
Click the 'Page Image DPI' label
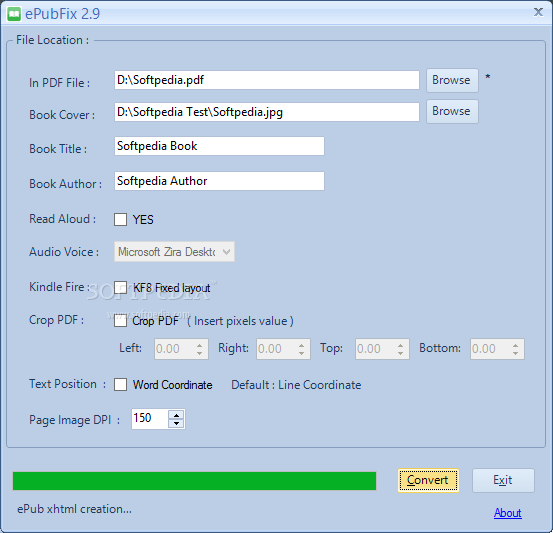pos(70,420)
